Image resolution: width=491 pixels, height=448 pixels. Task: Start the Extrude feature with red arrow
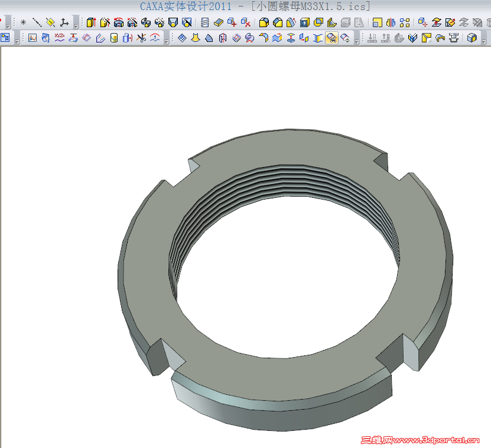91,22
